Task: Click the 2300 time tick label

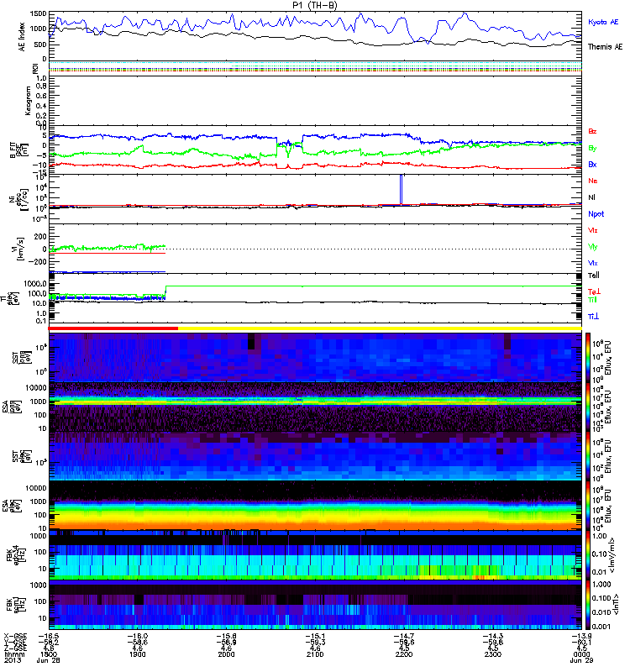Action: (493, 654)
